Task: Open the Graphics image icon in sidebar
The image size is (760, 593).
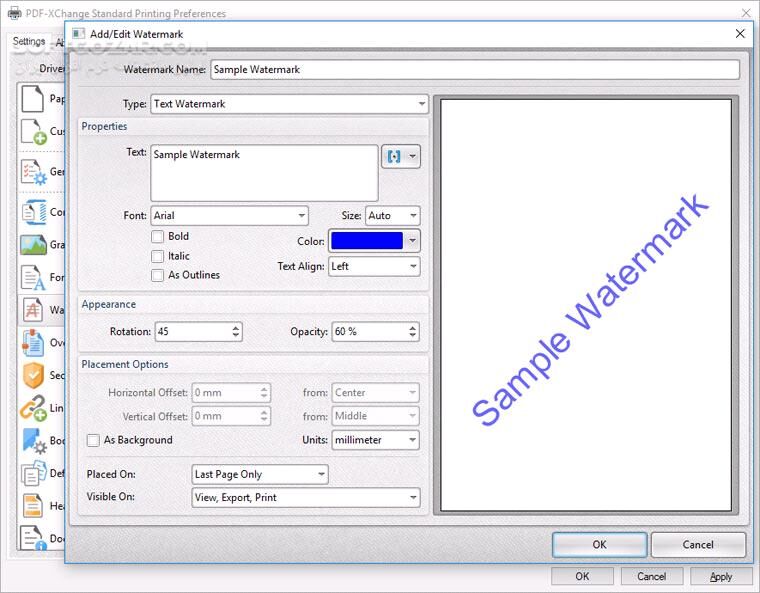Action: coord(33,244)
